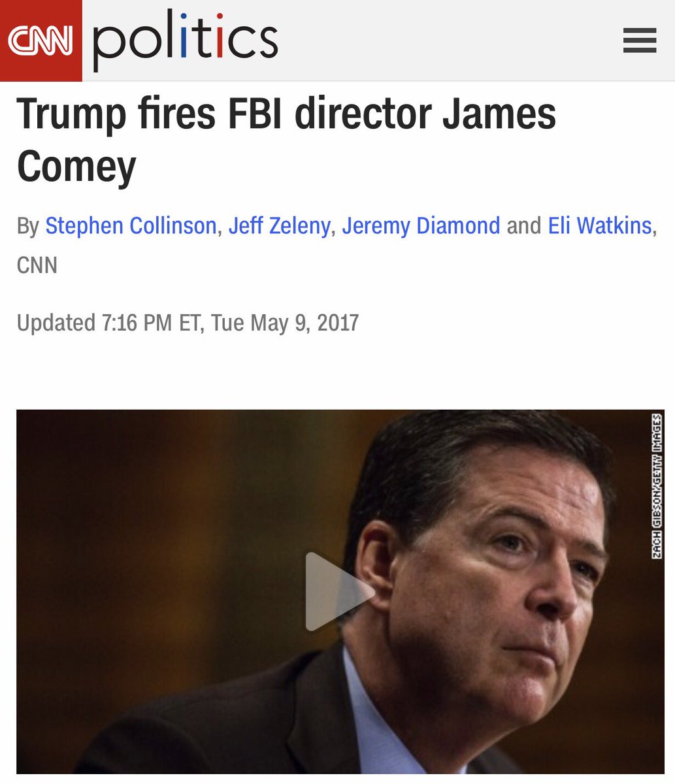Click the video thumbnail of the suited man
Viewport: 675px width, 784px height.
(340, 591)
